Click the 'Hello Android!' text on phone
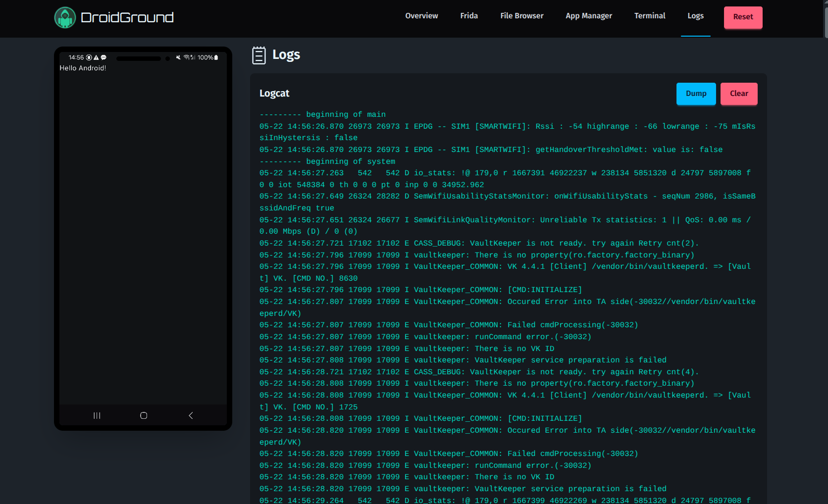828x504 pixels. pyautogui.click(x=83, y=68)
